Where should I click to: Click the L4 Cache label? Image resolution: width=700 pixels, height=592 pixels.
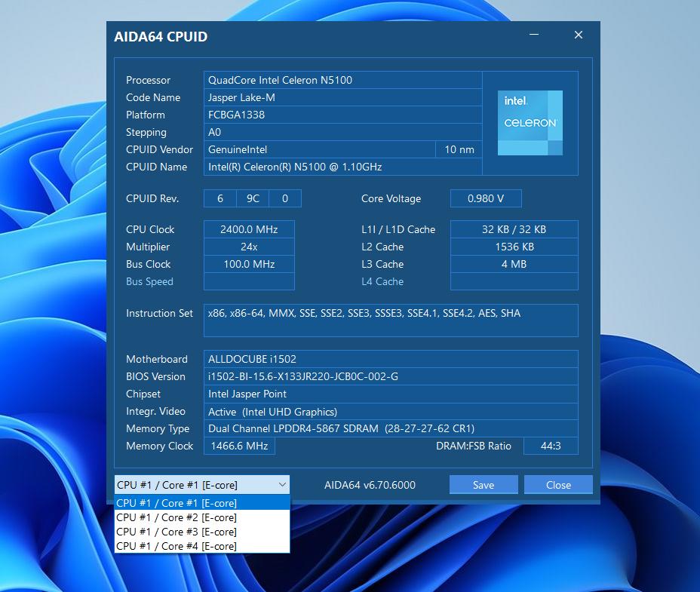[x=382, y=281]
